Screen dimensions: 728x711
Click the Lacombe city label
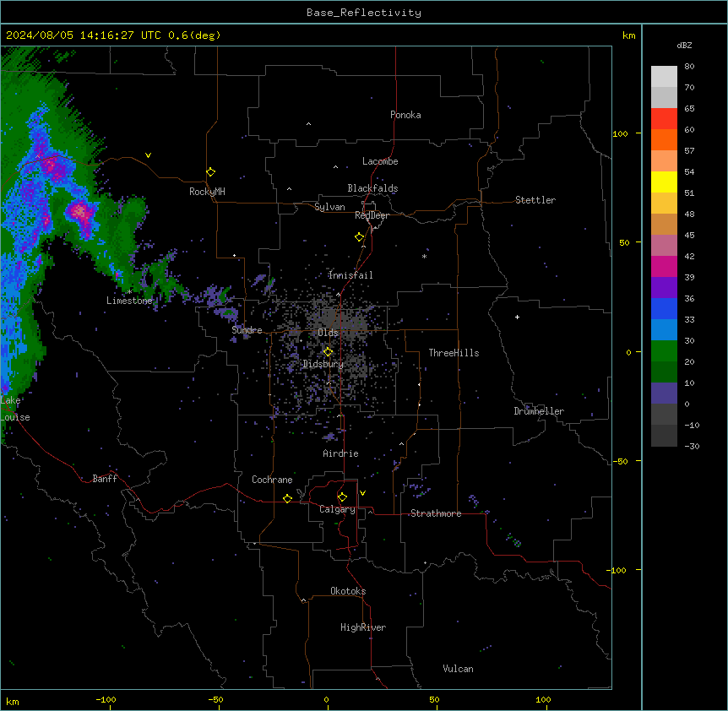[380, 161]
